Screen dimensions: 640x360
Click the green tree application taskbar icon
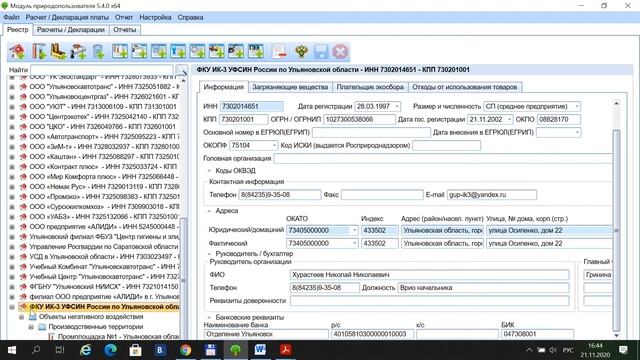pos(236,350)
